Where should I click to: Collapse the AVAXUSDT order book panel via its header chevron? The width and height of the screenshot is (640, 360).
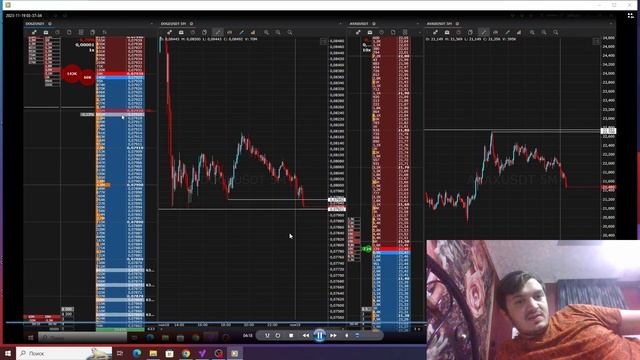418,24
